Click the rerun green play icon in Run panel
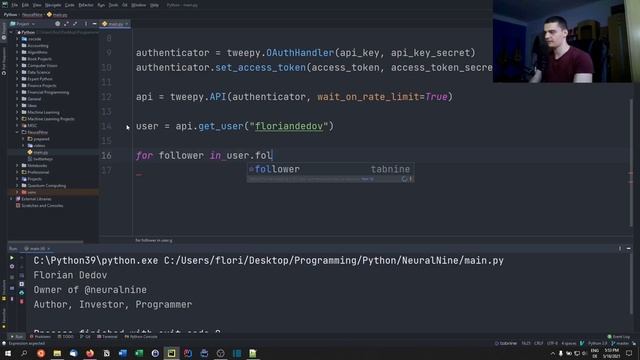640x360 pixels. click(x=11, y=258)
